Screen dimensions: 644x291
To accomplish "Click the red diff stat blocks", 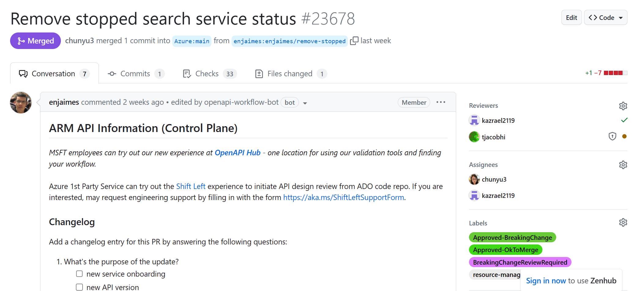I will (613, 73).
